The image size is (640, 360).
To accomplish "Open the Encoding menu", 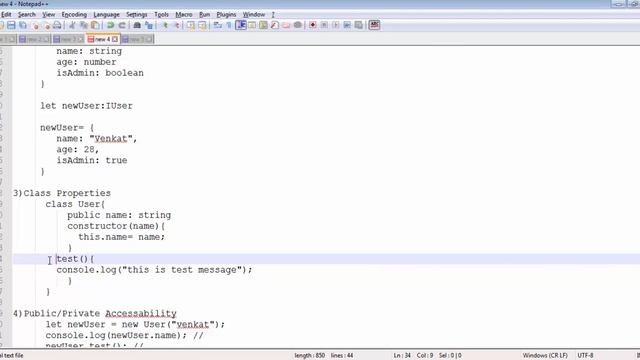I will tap(74, 14).
